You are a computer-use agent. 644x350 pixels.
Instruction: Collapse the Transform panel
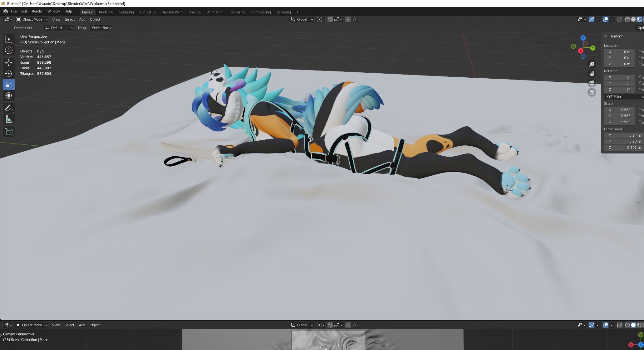pyautogui.click(x=605, y=36)
